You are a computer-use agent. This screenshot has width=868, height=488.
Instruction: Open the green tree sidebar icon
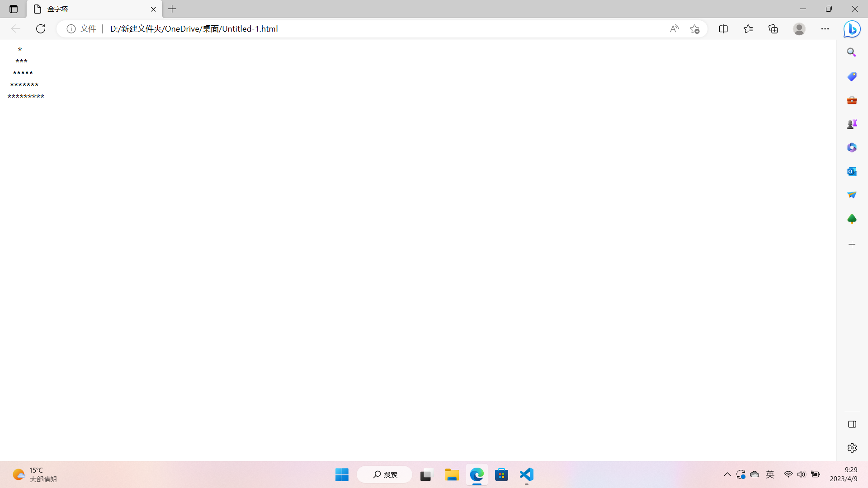click(852, 219)
